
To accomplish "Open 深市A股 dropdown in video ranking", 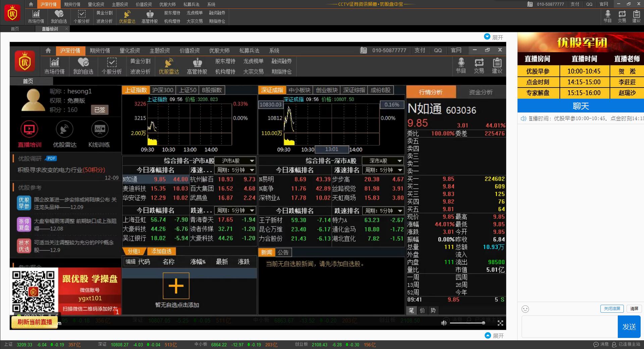I will point(383,161).
